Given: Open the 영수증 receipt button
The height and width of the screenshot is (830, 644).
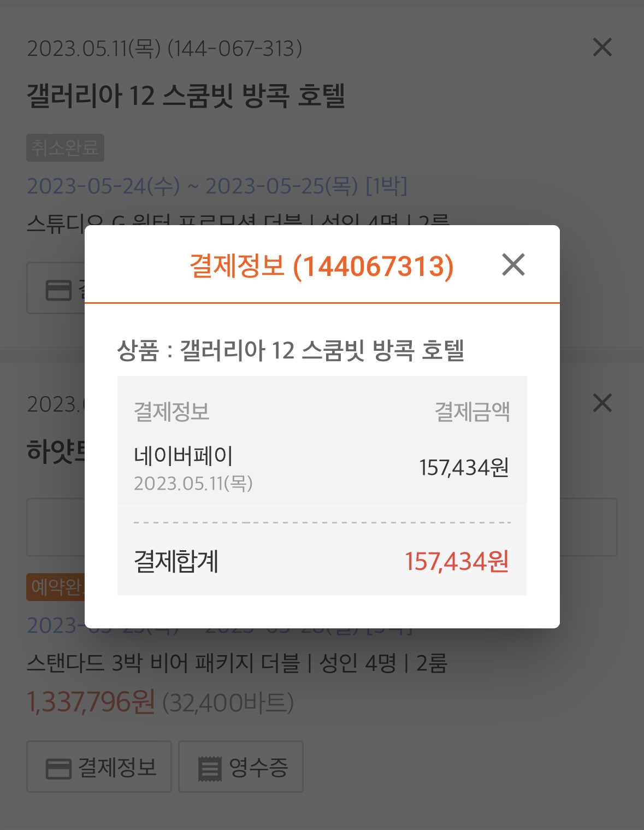Looking at the screenshot, I should click(x=241, y=767).
